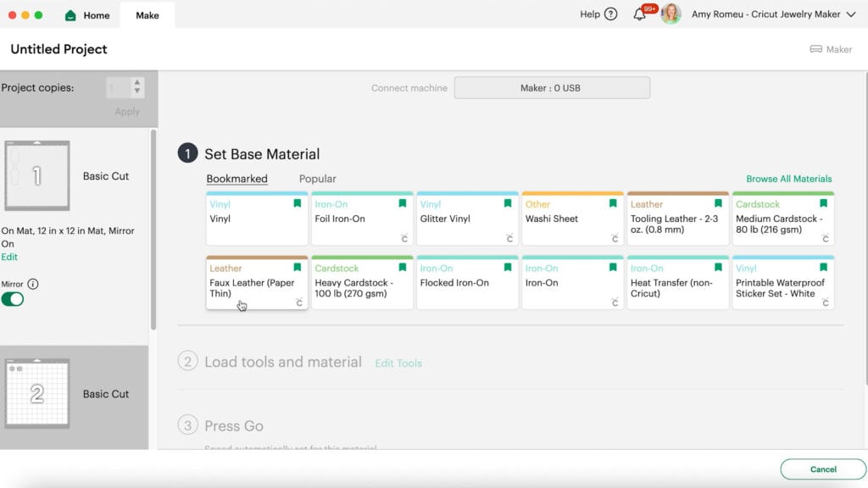
Task: Choose the Foil Iron-On material
Action: 362,219
